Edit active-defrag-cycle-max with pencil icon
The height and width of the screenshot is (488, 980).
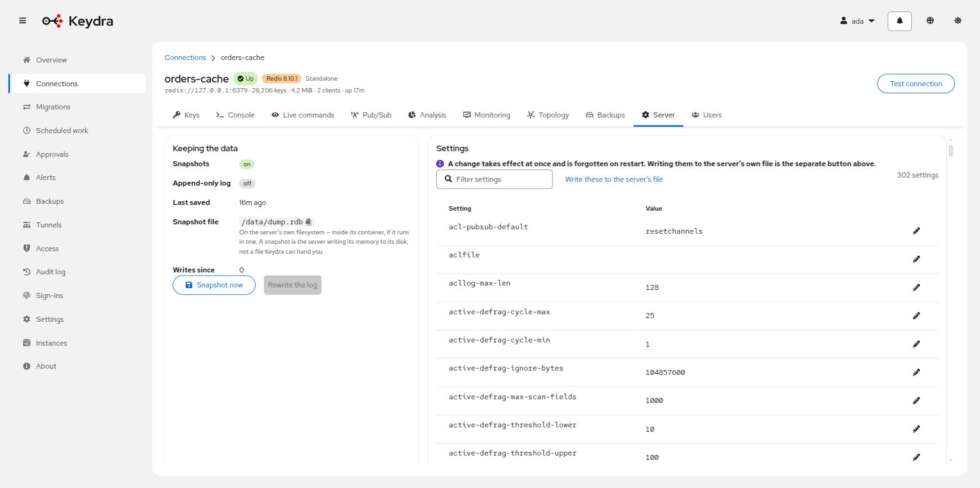pos(916,316)
